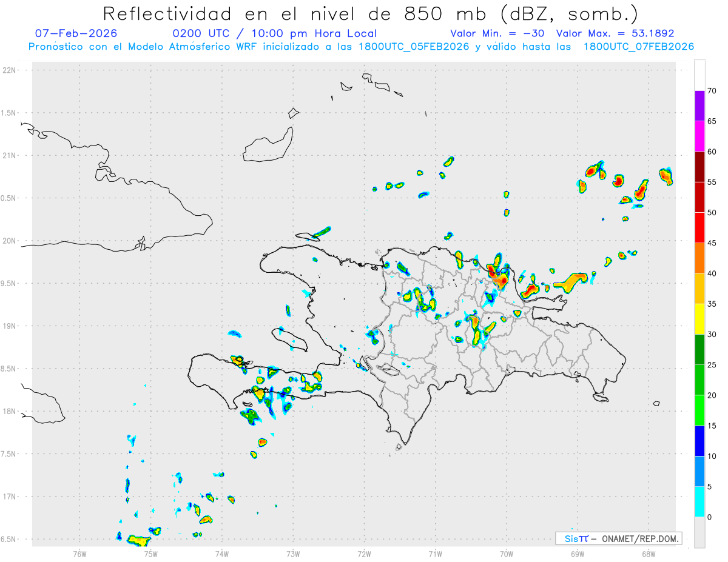Click the colorbar tick label "15"
728x562 pixels.
(x=712, y=426)
